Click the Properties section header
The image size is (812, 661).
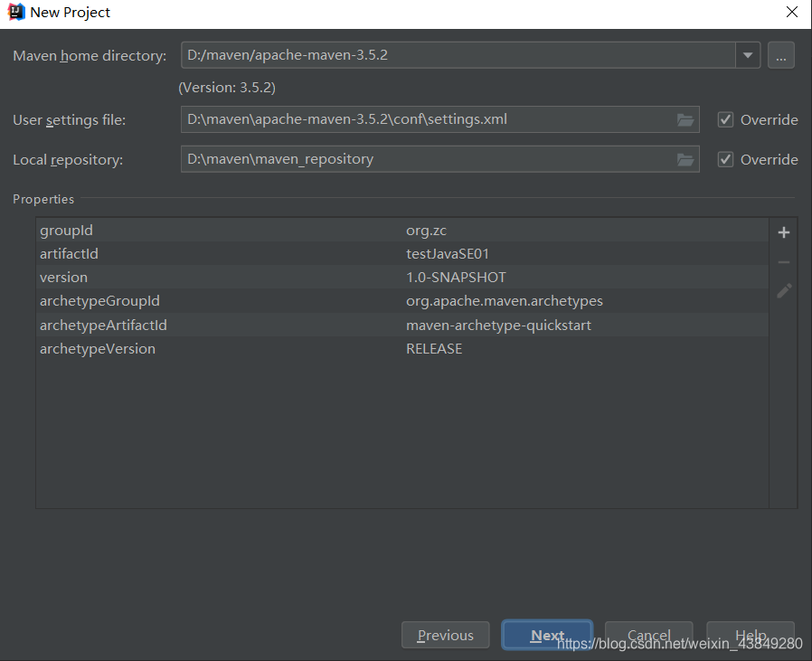pos(43,199)
